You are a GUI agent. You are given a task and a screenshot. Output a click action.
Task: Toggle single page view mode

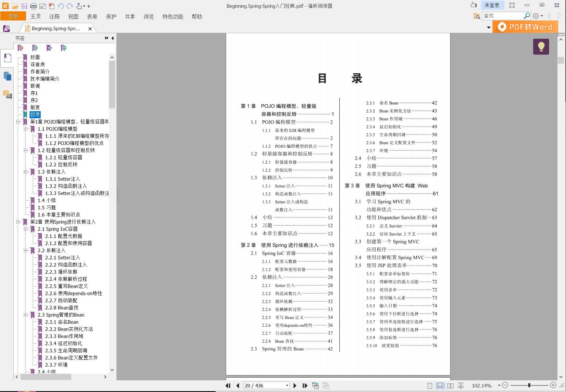pyautogui.click(x=430, y=385)
